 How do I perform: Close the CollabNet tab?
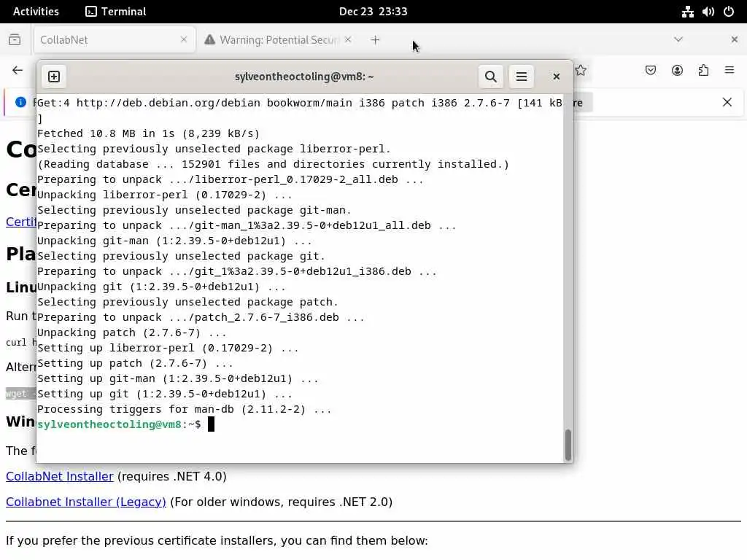click(184, 39)
